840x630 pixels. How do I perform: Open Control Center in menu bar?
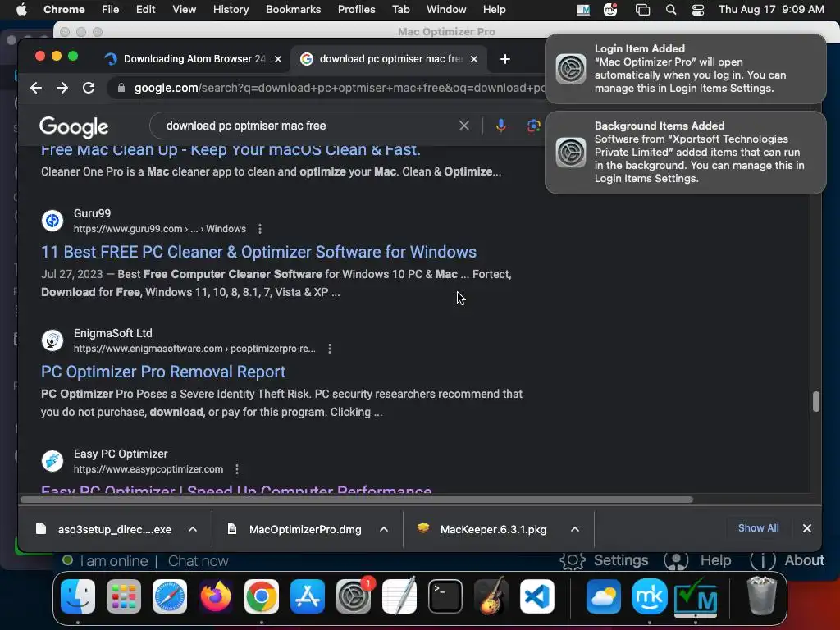[697, 10]
